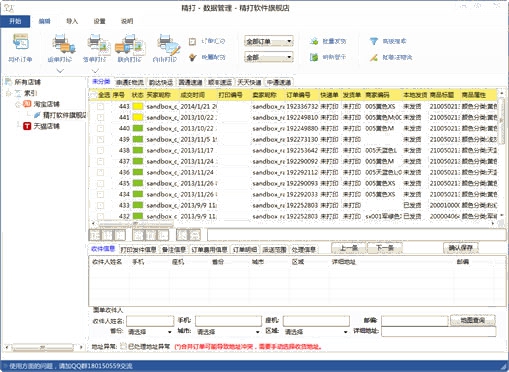Image resolution: width=509 pixels, height=372 pixels.
Task: Open the 设置 ribbon tab
Action: (99, 21)
